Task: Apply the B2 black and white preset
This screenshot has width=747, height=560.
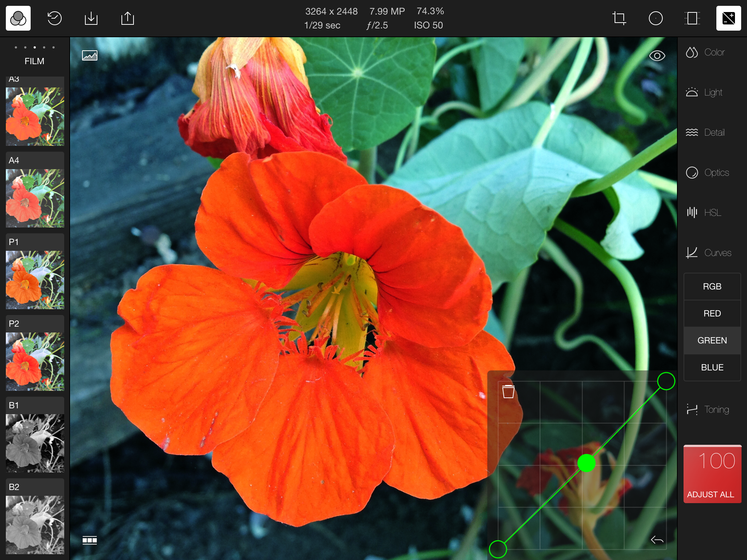Action: click(35, 517)
